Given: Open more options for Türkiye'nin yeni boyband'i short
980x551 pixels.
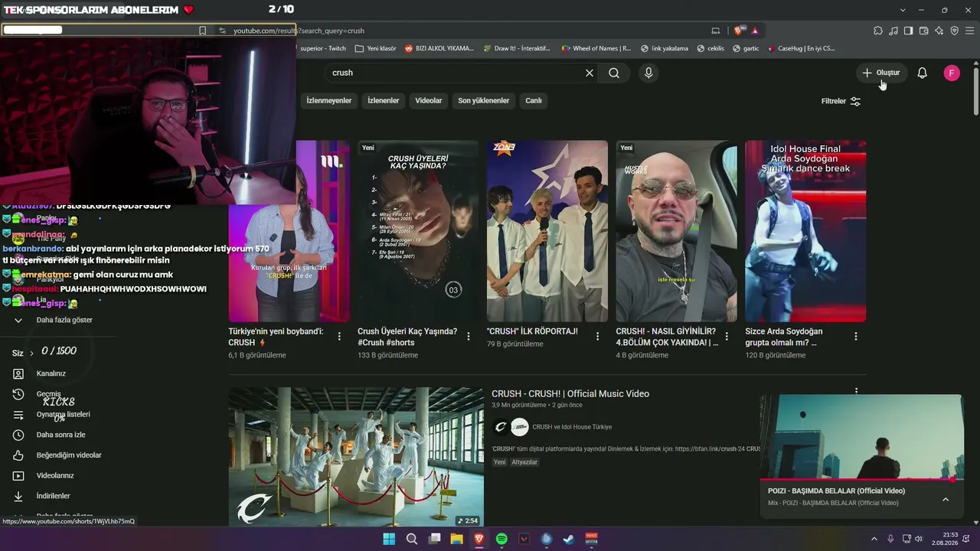Looking at the screenshot, I should tap(339, 337).
